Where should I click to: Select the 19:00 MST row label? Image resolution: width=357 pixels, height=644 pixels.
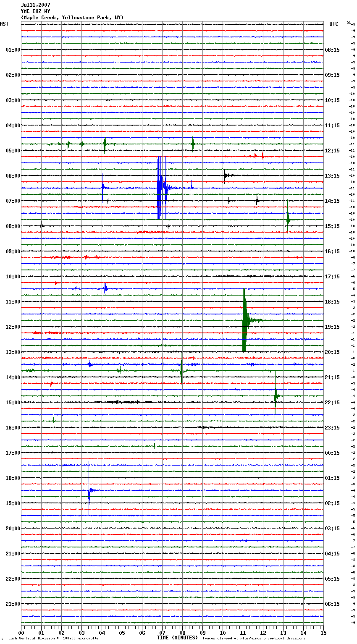click(13, 503)
